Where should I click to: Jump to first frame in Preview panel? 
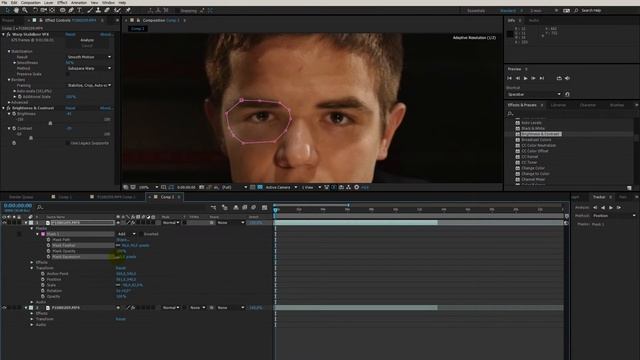tap(509, 78)
